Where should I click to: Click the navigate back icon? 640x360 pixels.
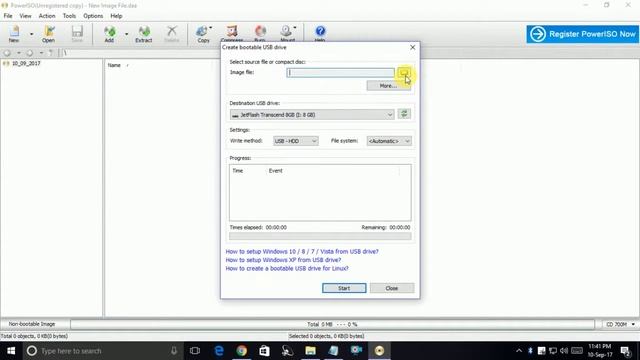pyautogui.click(x=7, y=53)
